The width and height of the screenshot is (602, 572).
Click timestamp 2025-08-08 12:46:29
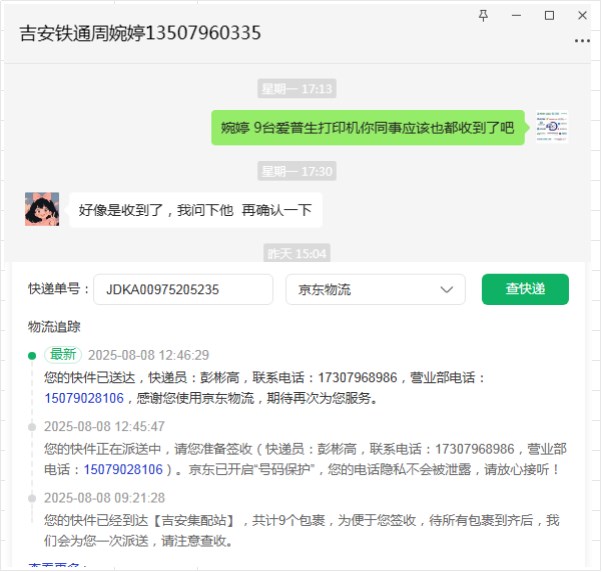(149, 355)
